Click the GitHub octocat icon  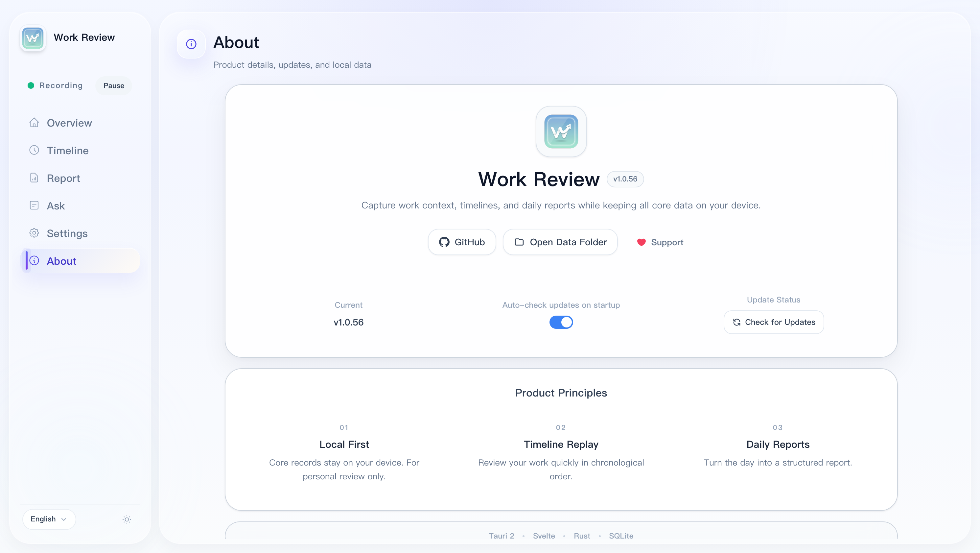444,242
